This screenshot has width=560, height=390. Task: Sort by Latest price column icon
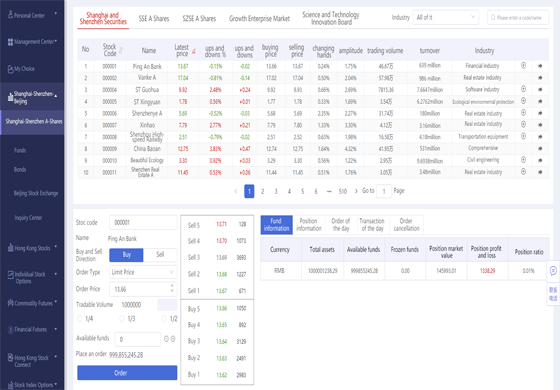pyautogui.click(x=194, y=51)
